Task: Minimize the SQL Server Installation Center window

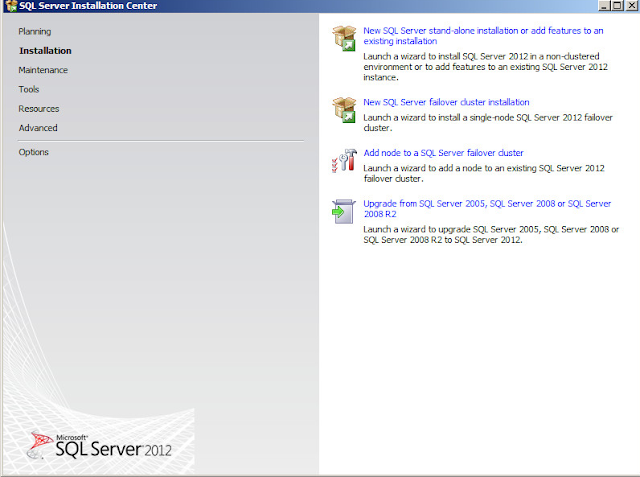Action: tap(604, 5)
